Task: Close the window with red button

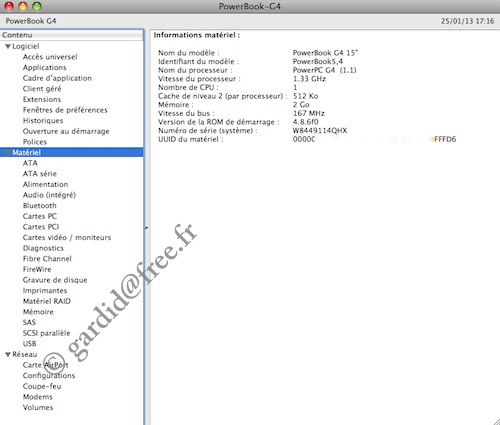Action: (9, 6)
